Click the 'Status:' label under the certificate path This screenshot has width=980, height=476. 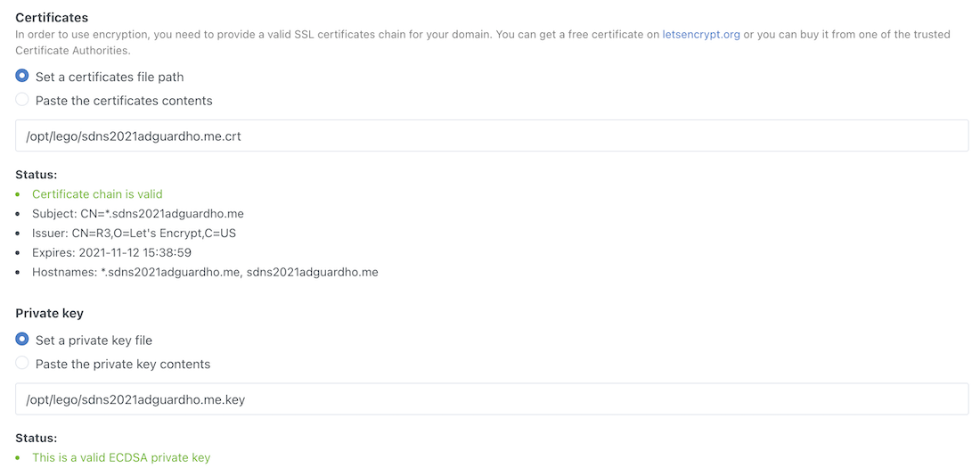coord(36,175)
